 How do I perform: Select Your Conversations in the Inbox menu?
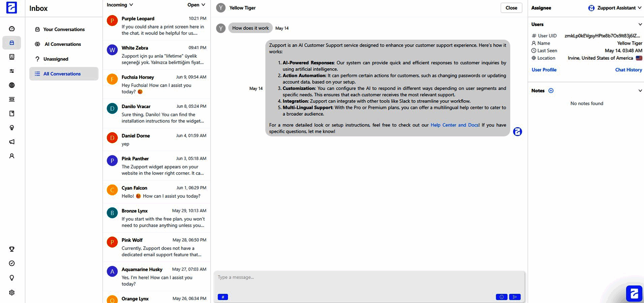click(64, 29)
